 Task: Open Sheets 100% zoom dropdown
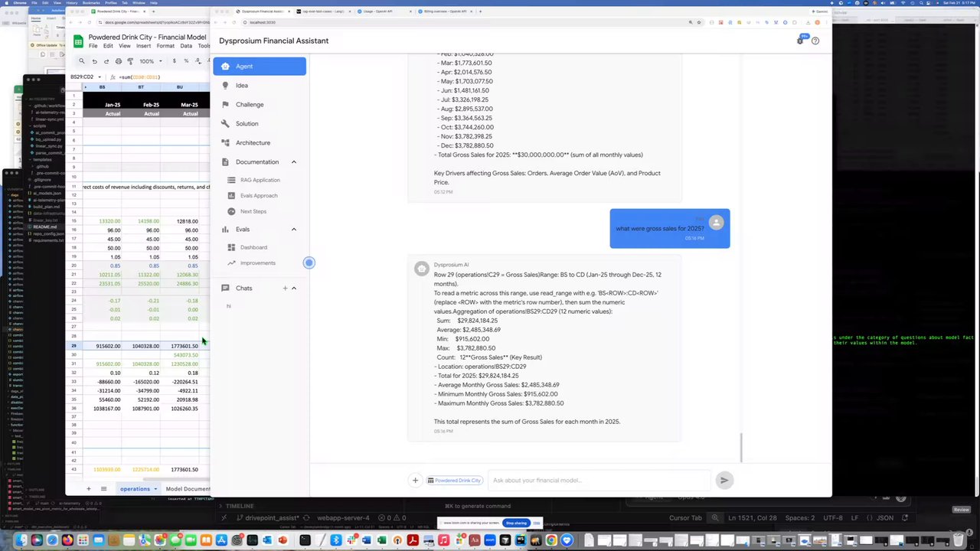(150, 61)
